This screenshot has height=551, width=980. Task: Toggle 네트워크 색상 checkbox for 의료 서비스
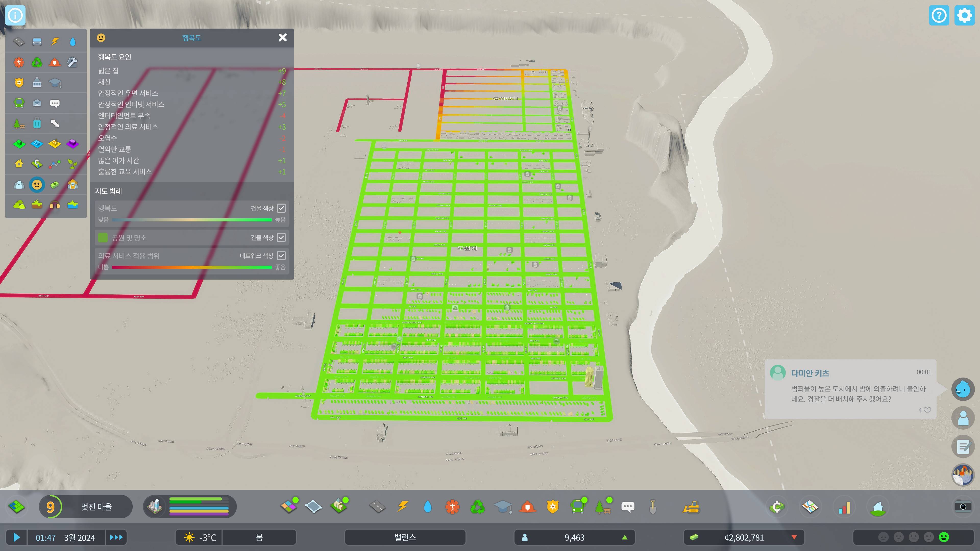(281, 256)
